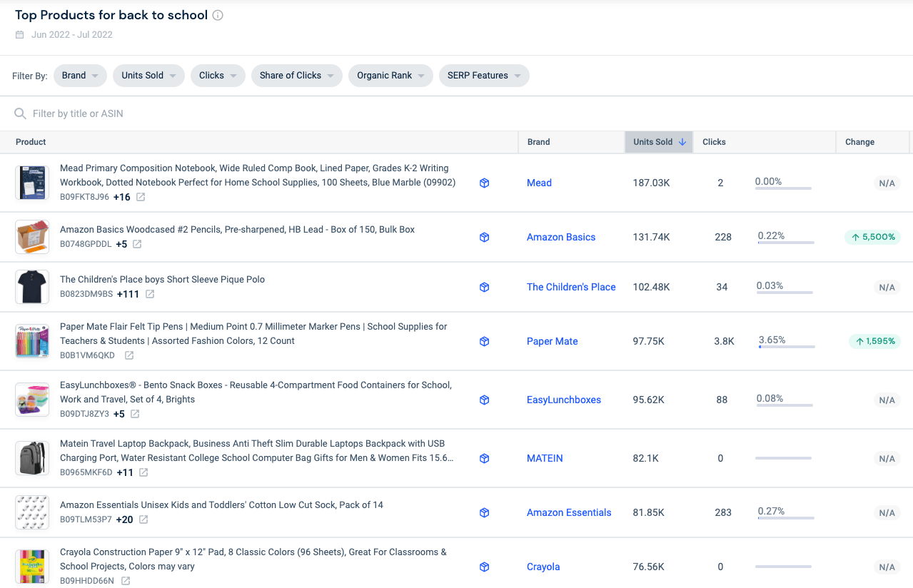Open the Share of Clicks filter dropdown
The width and height of the screenshot is (913, 588).
(x=296, y=76)
